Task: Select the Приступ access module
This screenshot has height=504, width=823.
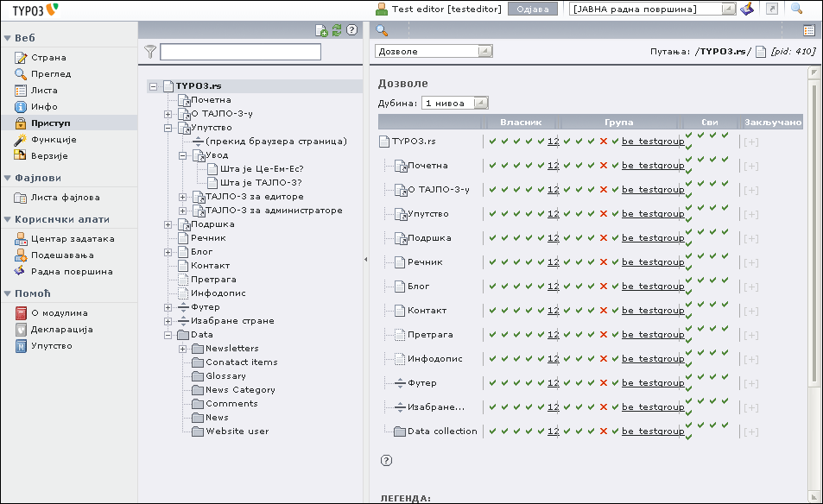Action: point(50,123)
